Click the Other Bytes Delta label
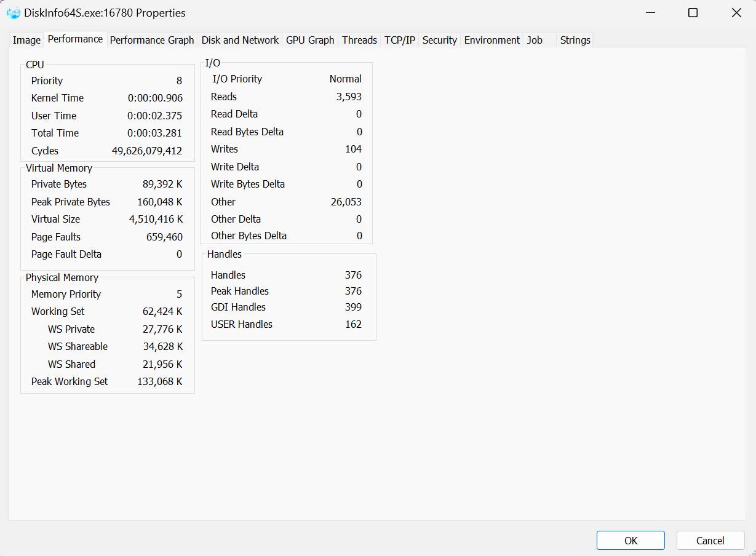Image resolution: width=756 pixels, height=556 pixels. (249, 236)
